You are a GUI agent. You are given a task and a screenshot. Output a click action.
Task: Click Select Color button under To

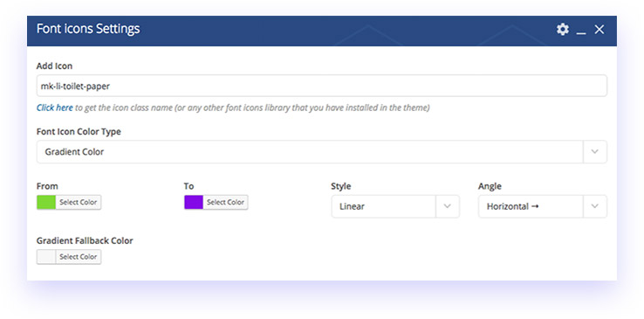[x=225, y=202]
